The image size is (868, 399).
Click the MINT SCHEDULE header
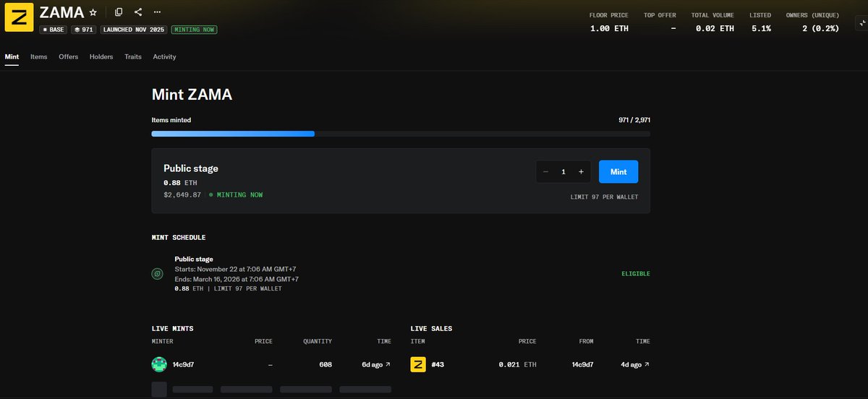[179, 237]
